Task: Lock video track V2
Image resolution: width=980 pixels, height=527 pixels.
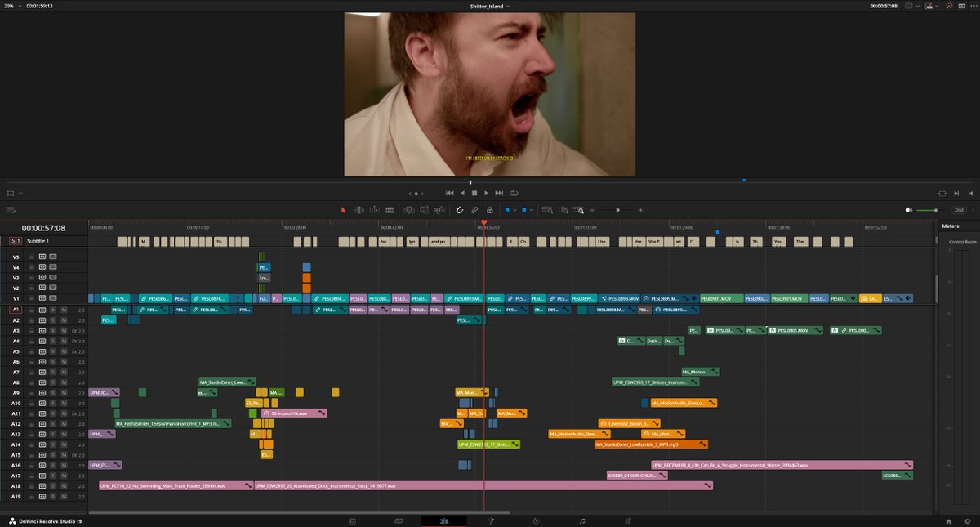Action: (x=32, y=288)
